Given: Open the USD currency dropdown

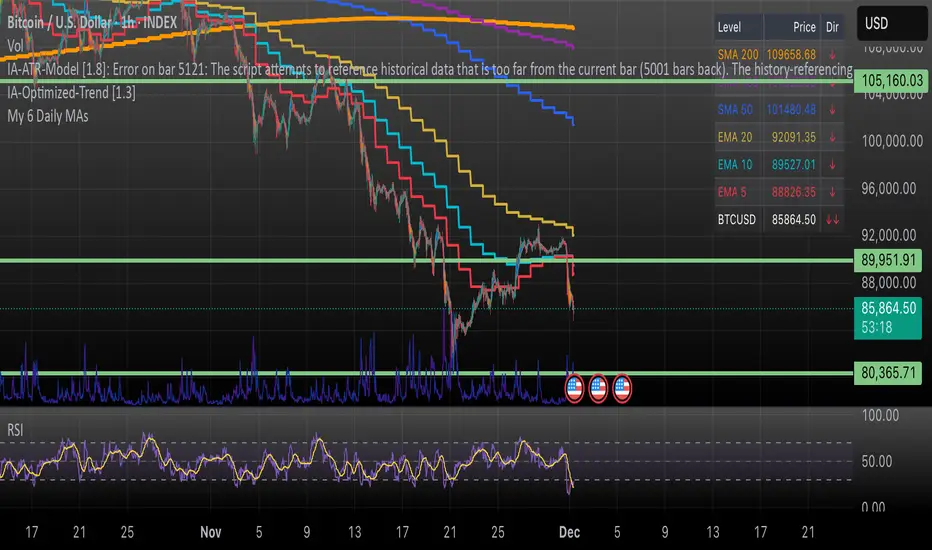Looking at the screenshot, I should [889, 23].
